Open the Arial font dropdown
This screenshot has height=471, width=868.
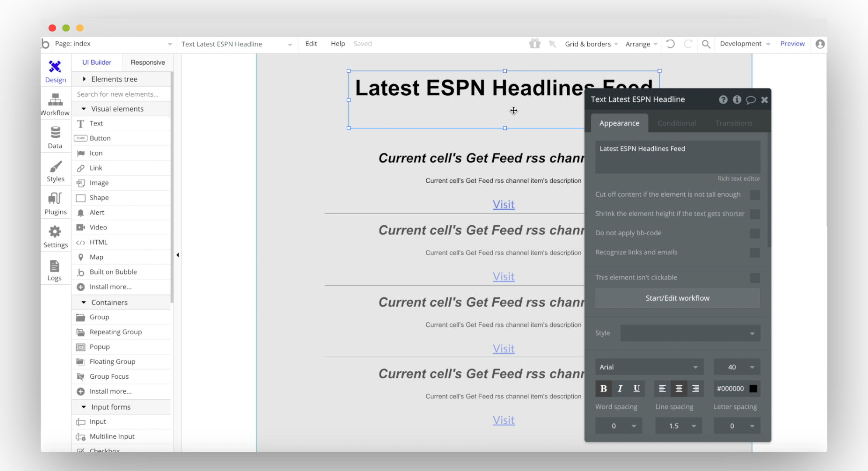coord(649,367)
